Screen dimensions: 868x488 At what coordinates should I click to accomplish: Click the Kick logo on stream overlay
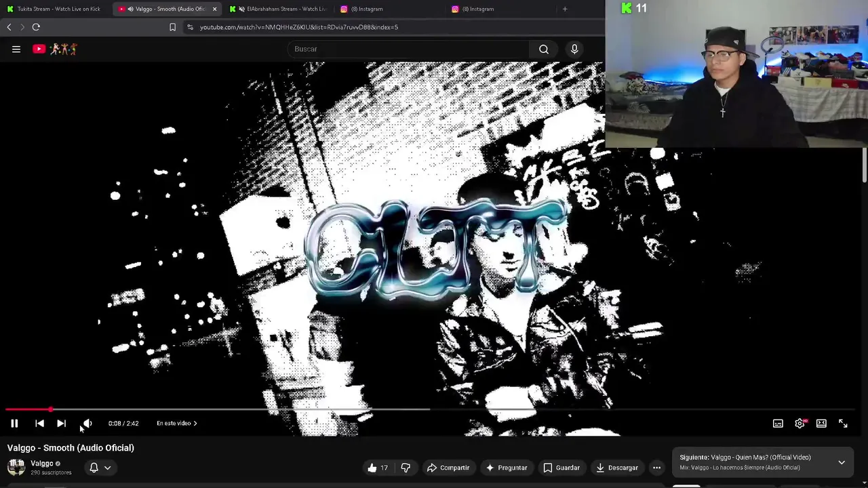click(627, 8)
